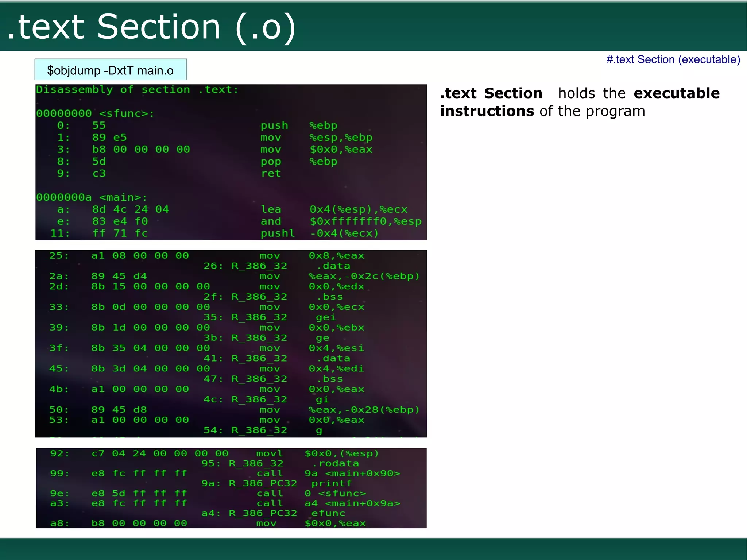Screen dimensions: 747x560
Task: Click the 'a4: R_386_PC32 efunc' relocation
Action: click(274, 513)
